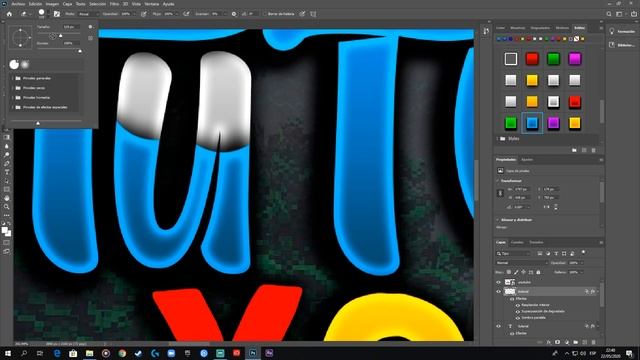The height and width of the screenshot is (360, 640).
Task: Click the delete style trash icon
Action: [593, 150]
